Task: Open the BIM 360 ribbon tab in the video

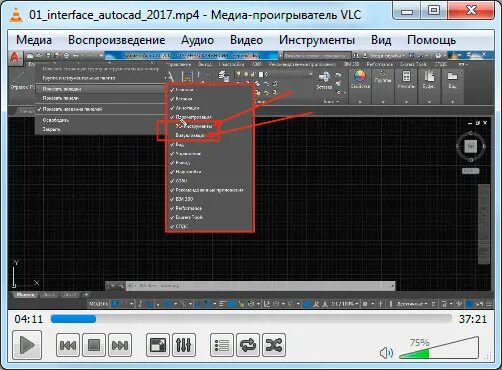Action: (352, 64)
